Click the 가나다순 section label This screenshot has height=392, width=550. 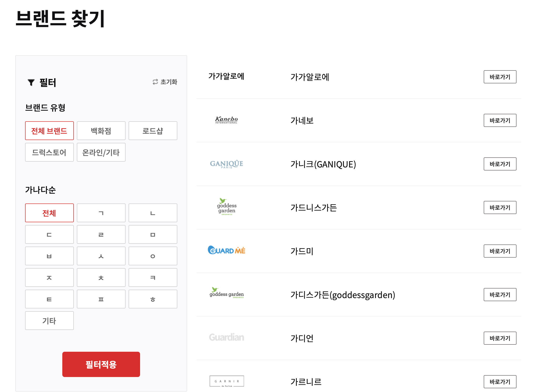point(40,190)
